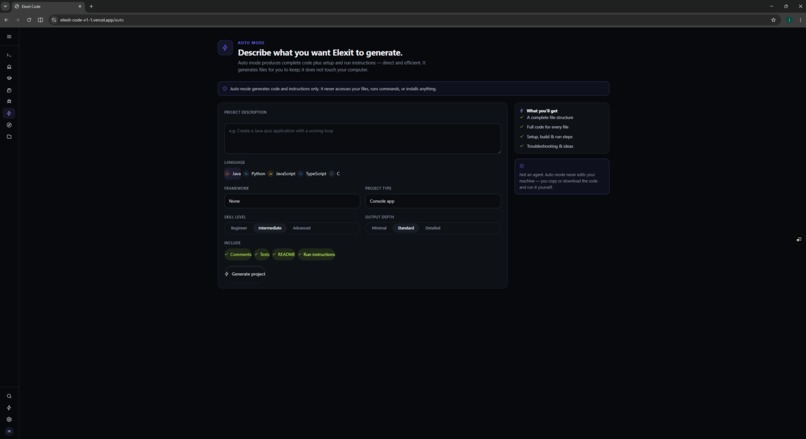Click the Generate project button
806x439 pixels.
click(x=245, y=274)
